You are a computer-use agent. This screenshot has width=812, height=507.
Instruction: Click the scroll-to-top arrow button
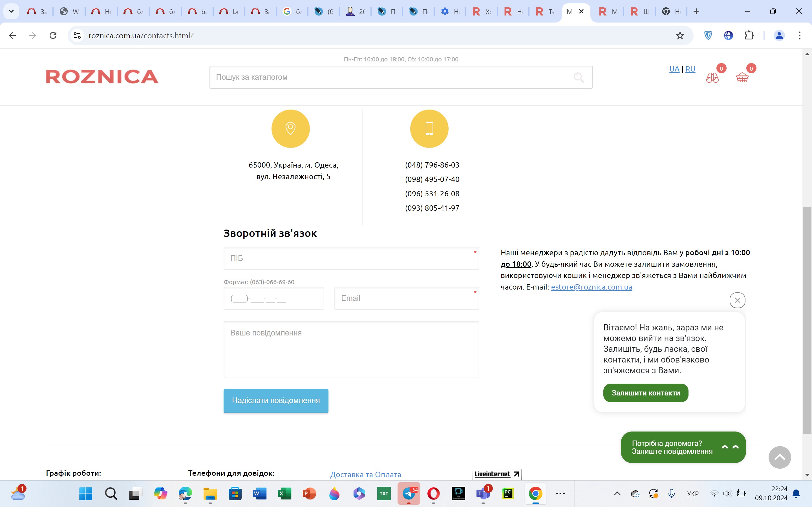coord(780,457)
